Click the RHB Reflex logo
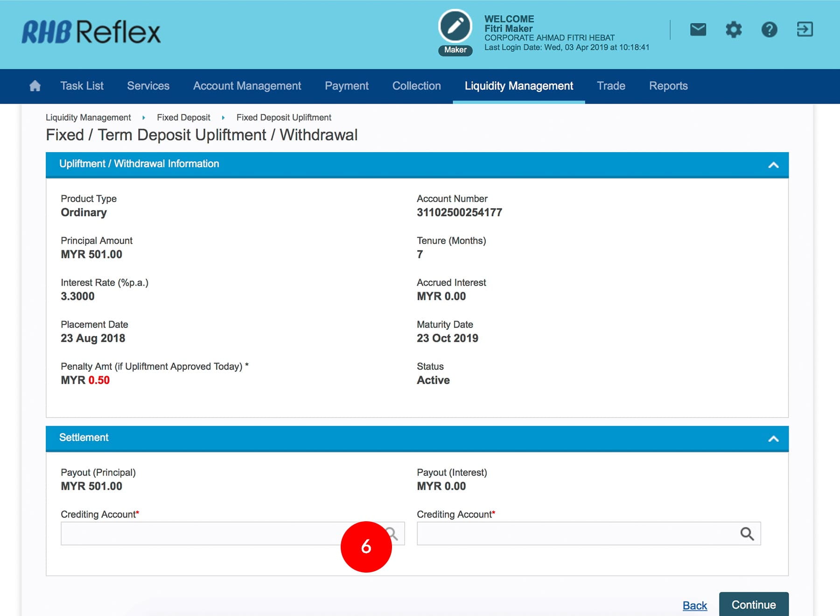The height and width of the screenshot is (616, 840). point(91,32)
